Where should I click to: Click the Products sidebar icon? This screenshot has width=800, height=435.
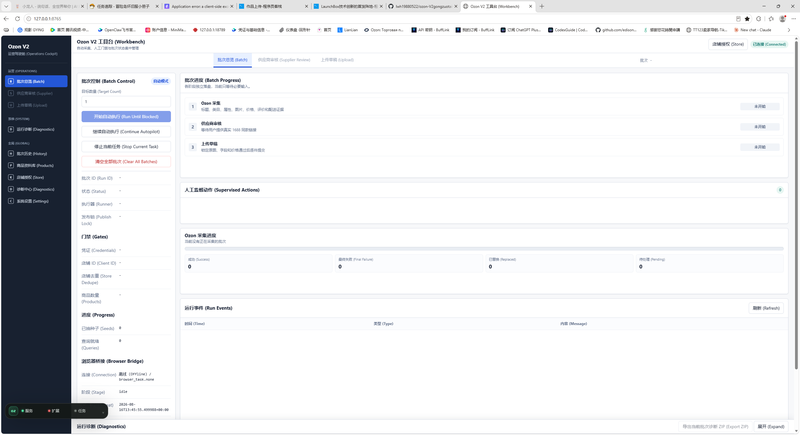(11, 165)
